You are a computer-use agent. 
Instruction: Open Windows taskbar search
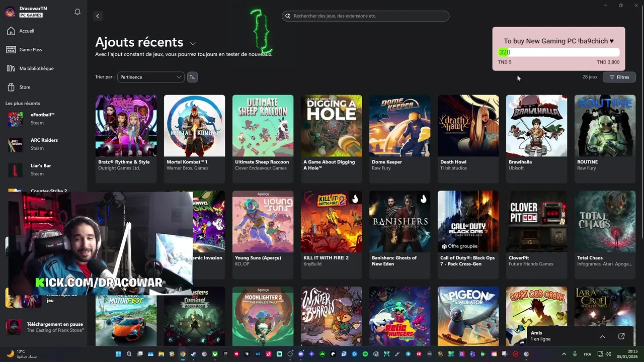click(x=129, y=354)
